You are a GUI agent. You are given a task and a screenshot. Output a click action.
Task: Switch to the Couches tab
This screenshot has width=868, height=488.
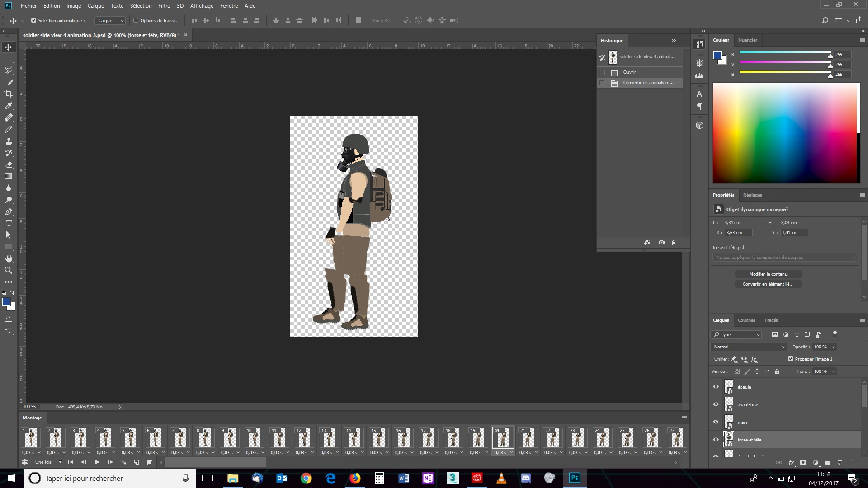click(746, 320)
